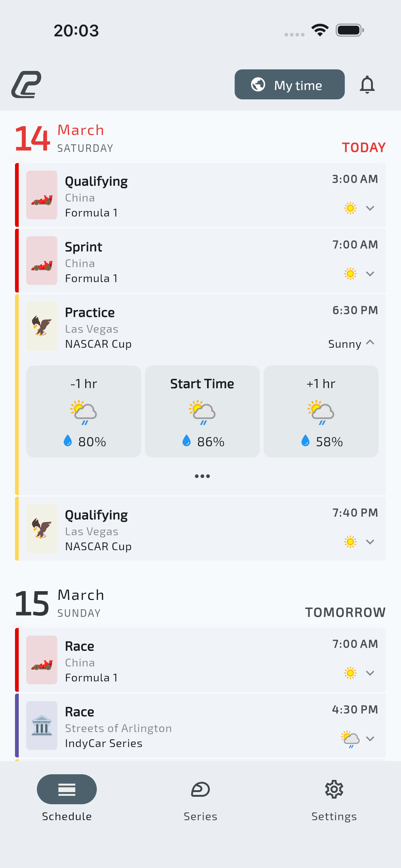
Task: Open notifications via the bell icon
Action: [367, 85]
